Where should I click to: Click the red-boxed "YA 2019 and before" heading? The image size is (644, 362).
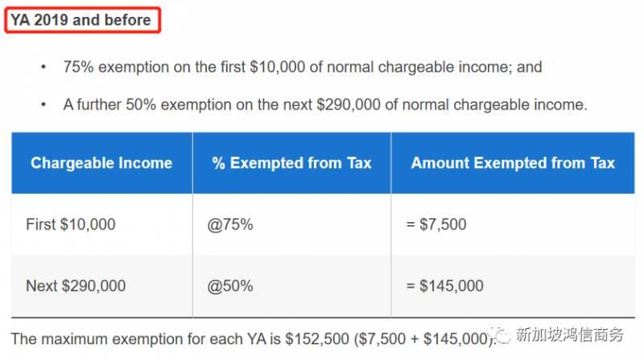click(81, 20)
